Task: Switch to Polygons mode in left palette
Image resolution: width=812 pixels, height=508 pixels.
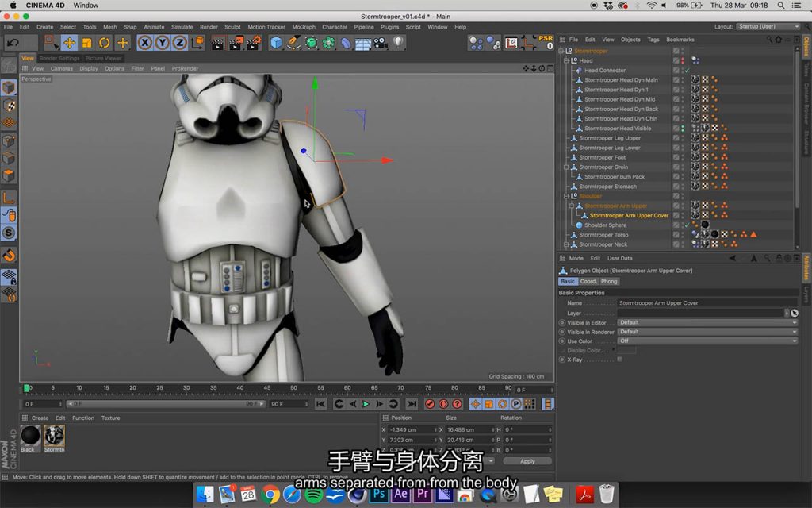Action: coord(9,175)
